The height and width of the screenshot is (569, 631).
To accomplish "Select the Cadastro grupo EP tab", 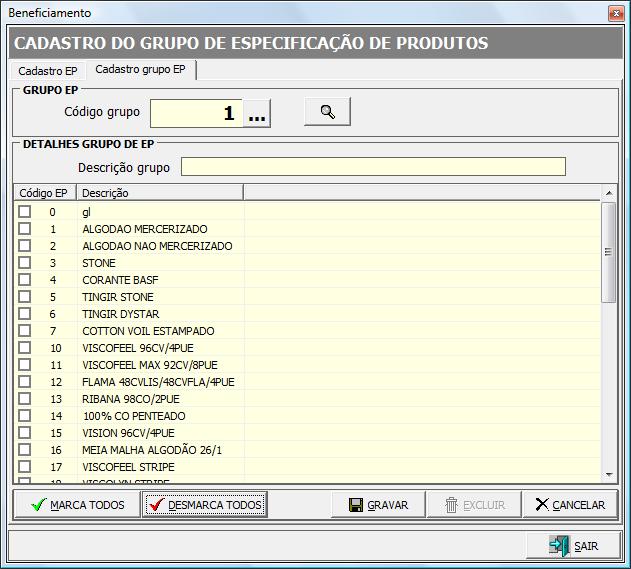I will coord(140,70).
